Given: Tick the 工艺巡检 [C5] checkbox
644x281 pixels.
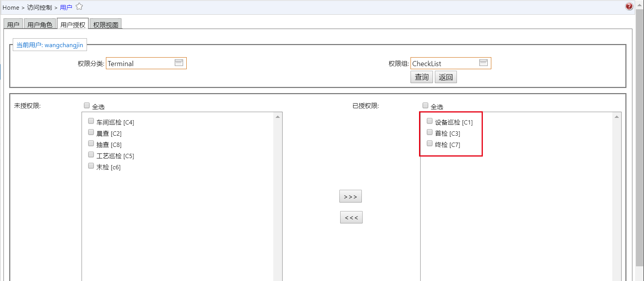Looking at the screenshot, I should [91, 155].
